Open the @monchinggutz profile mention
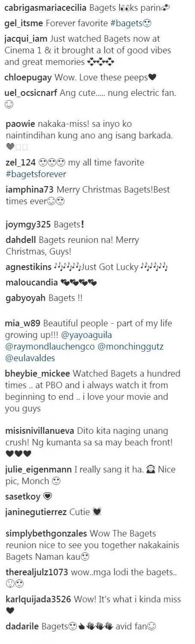 [130, 347]
